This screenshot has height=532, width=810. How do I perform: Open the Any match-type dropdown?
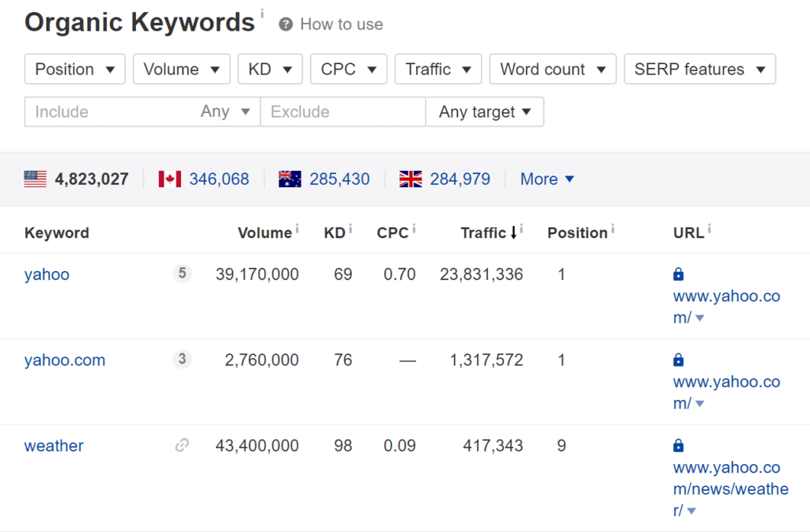pyautogui.click(x=225, y=112)
